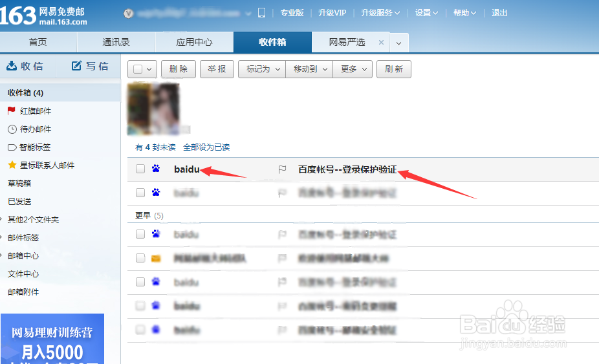The width and height of the screenshot is (599, 364).
Task: Click the 4 封未读 link
Action: [x=160, y=147]
